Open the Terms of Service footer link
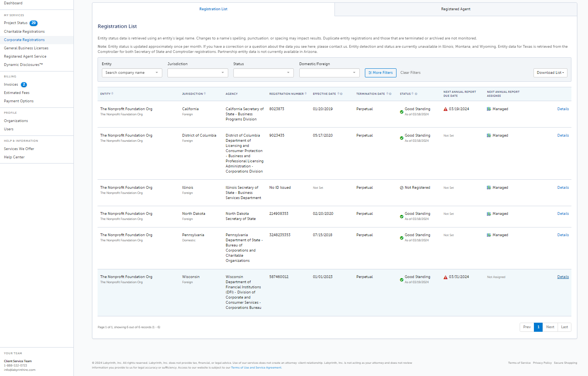Screen dimensions: 588x376 coord(519,363)
